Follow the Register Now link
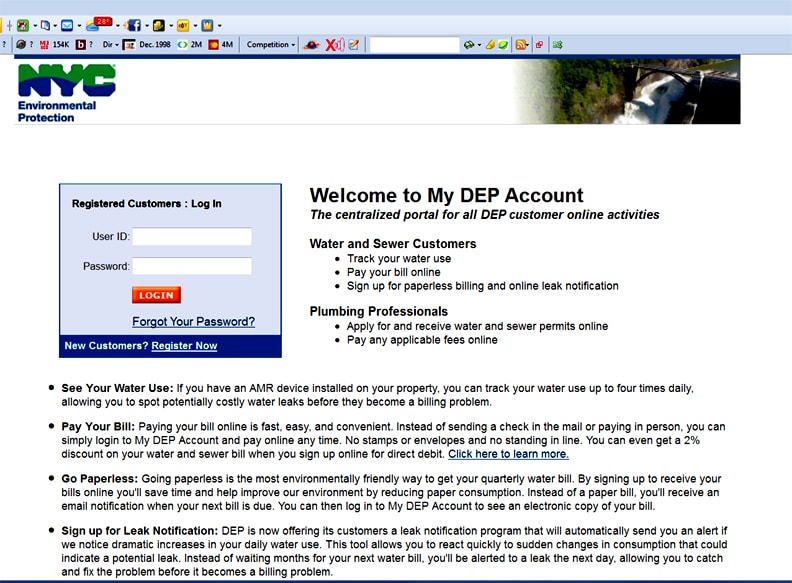This screenshot has height=583, width=792. [x=184, y=346]
